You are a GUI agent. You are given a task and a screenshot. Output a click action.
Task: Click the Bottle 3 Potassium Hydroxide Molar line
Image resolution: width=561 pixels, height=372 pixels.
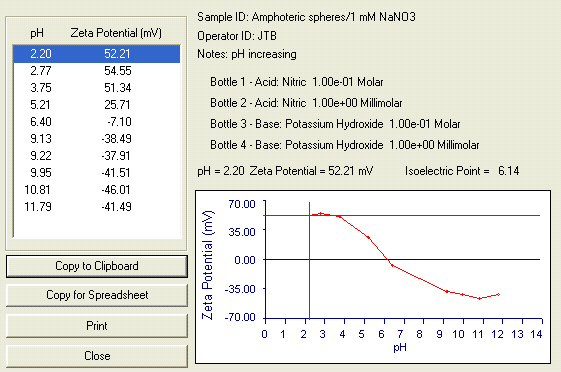335,124
